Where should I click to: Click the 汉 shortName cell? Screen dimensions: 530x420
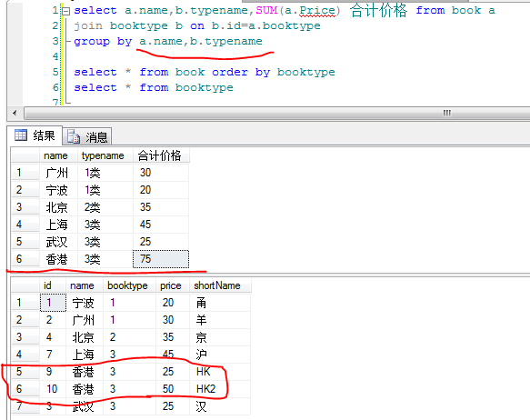click(x=220, y=406)
